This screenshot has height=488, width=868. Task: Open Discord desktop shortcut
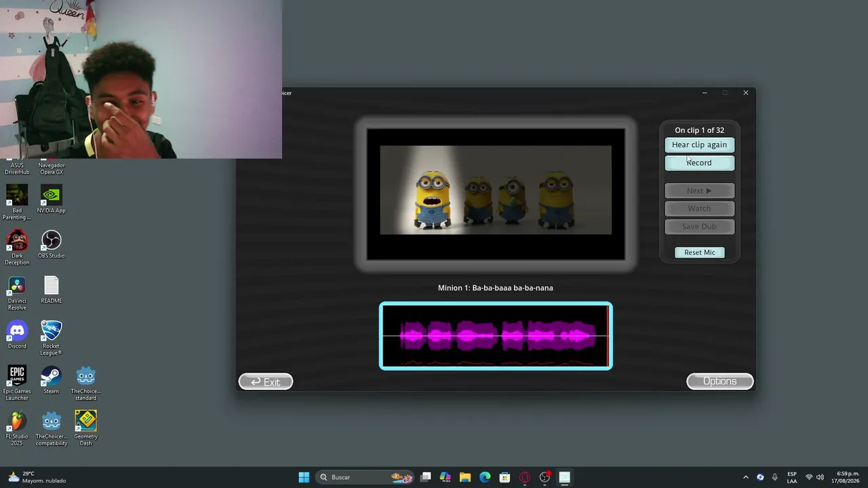[17, 335]
